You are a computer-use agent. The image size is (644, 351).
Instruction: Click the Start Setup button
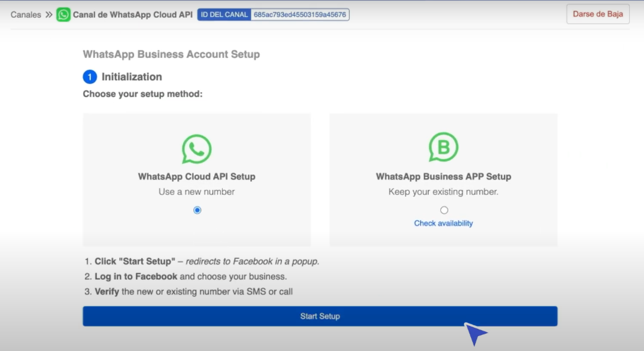click(320, 316)
